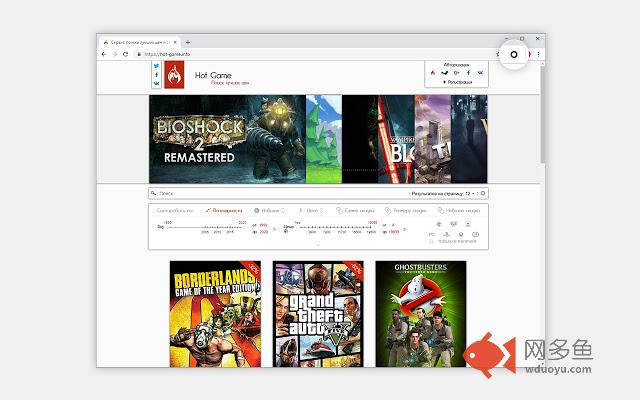The width and height of the screenshot is (640, 400).
Task: Open the Регистрация link
Action: [x=458, y=82]
